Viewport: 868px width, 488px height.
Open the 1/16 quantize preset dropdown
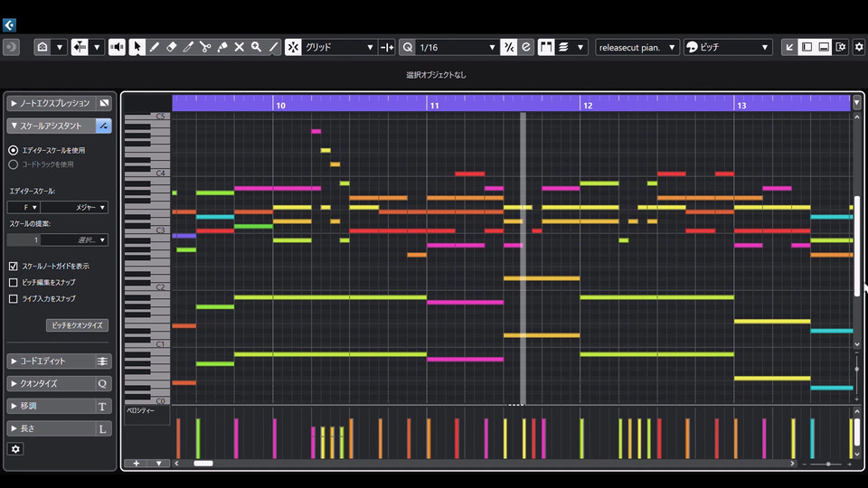457,47
